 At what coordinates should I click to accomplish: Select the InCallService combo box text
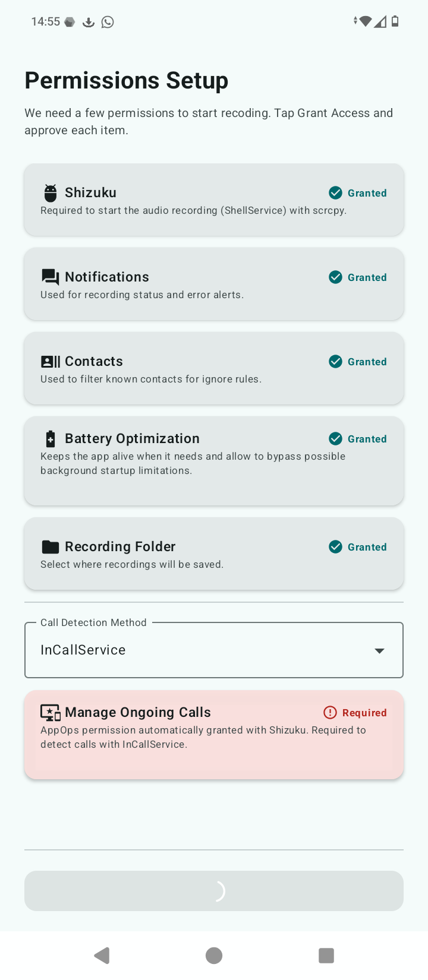(83, 650)
